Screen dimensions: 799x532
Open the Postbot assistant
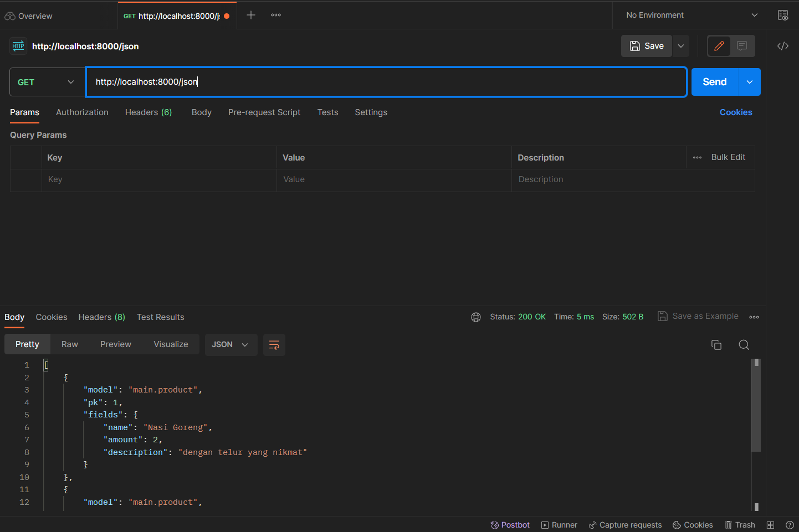509,525
